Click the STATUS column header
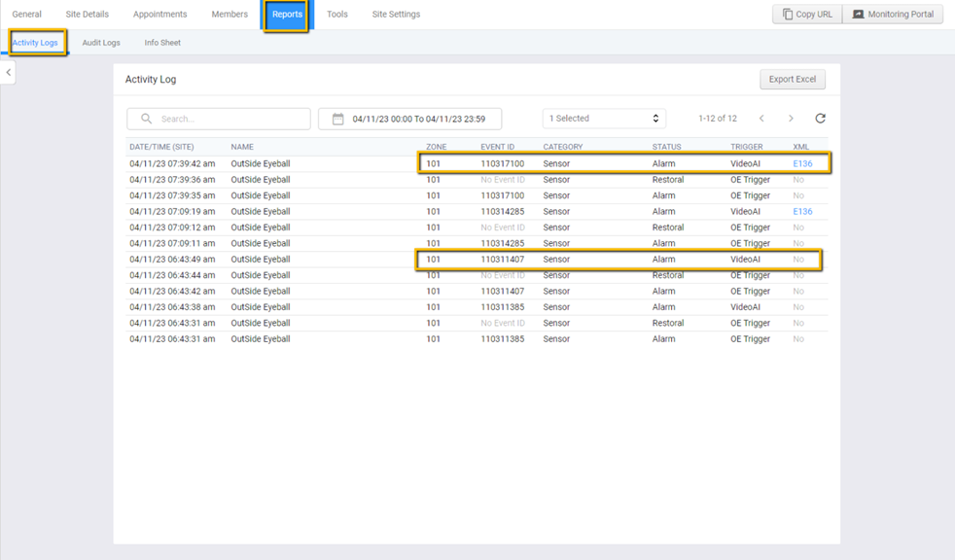This screenshot has height=560, width=955. pos(666,147)
